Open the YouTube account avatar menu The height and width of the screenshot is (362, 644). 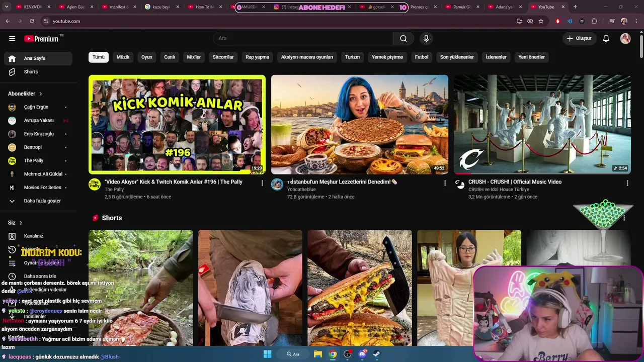pos(625,39)
